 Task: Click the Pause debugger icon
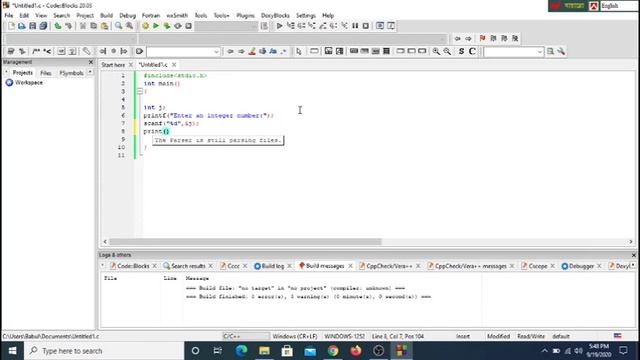[x=355, y=26]
